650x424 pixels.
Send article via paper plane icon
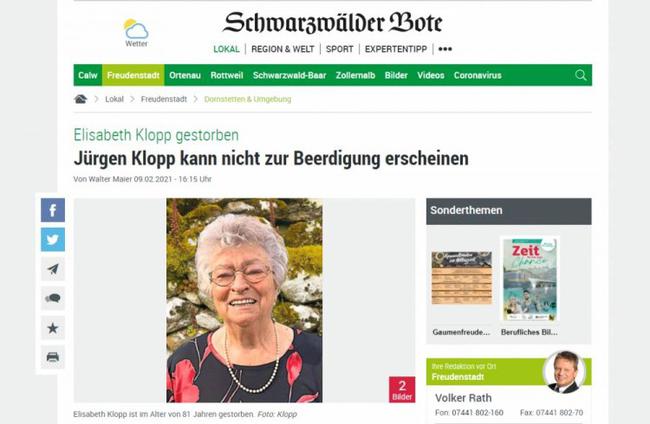point(53,269)
